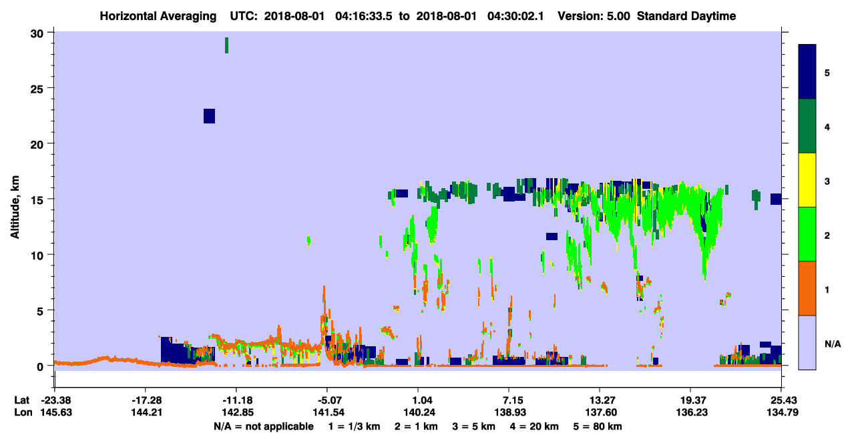Click the N/A = not applicable legend note
The width and height of the screenshot is (868, 445).
pos(263,426)
